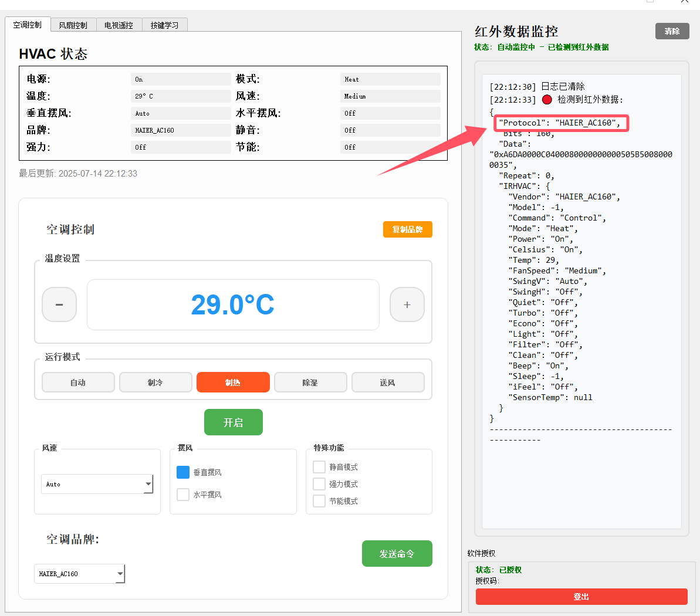The height and width of the screenshot is (616, 700).
Task: Click the orange 复制品牌 button
Action: point(407,229)
